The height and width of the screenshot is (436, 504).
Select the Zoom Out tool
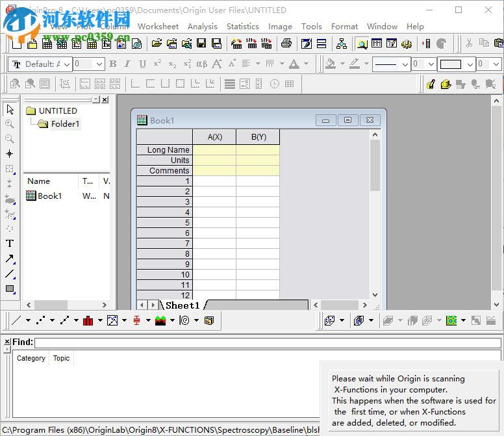[x=9, y=139]
